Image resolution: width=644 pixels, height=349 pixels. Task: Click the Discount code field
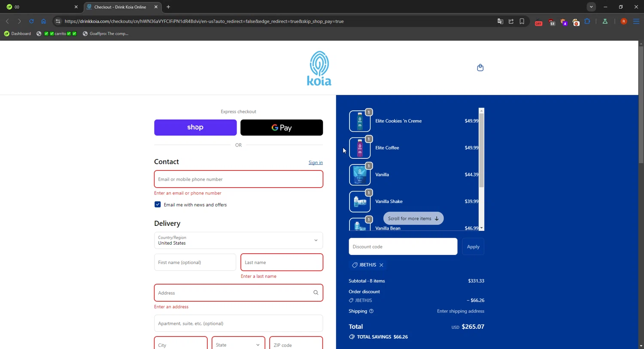coord(403,246)
